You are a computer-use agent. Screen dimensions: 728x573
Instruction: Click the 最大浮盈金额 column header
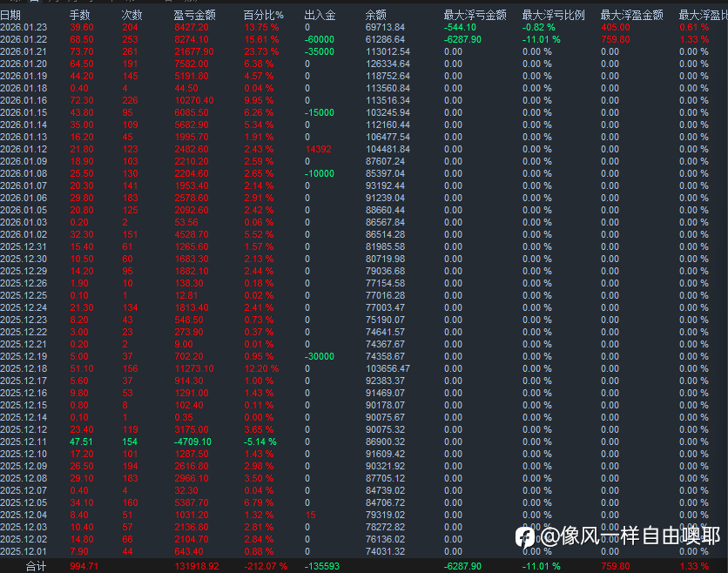(x=632, y=16)
